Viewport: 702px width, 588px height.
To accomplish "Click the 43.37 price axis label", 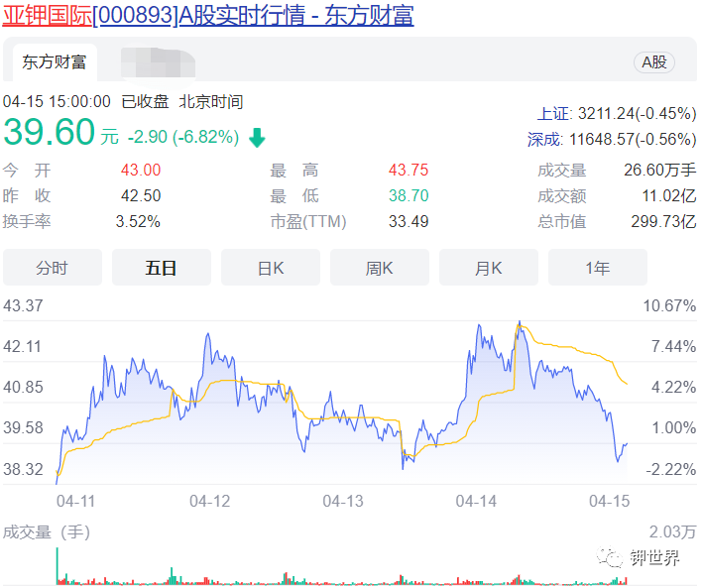I will click(23, 305).
